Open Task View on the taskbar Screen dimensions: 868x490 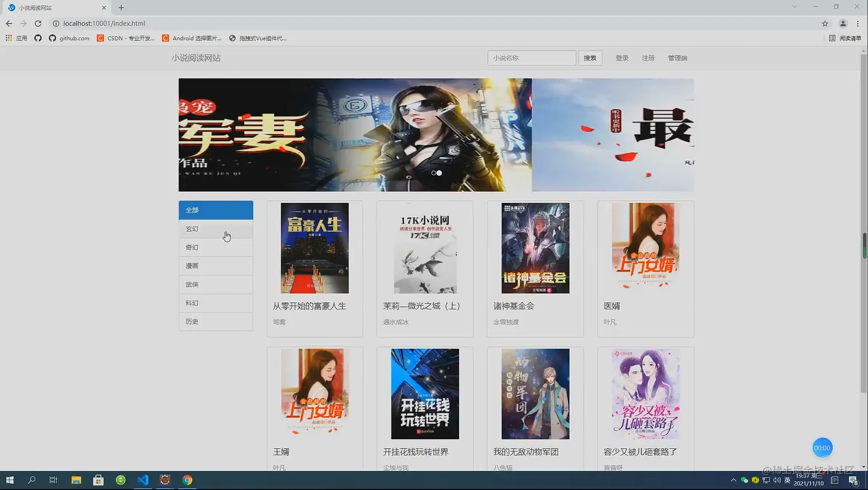click(53, 480)
